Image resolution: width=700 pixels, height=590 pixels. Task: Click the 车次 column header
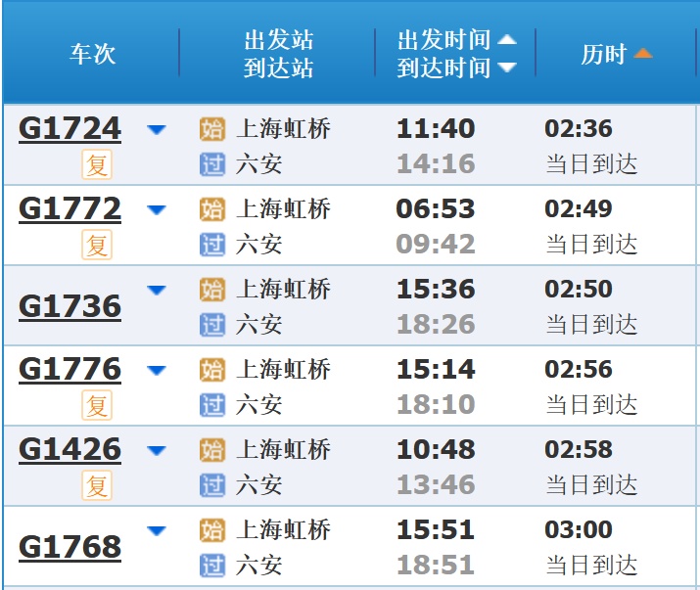click(92, 54)
